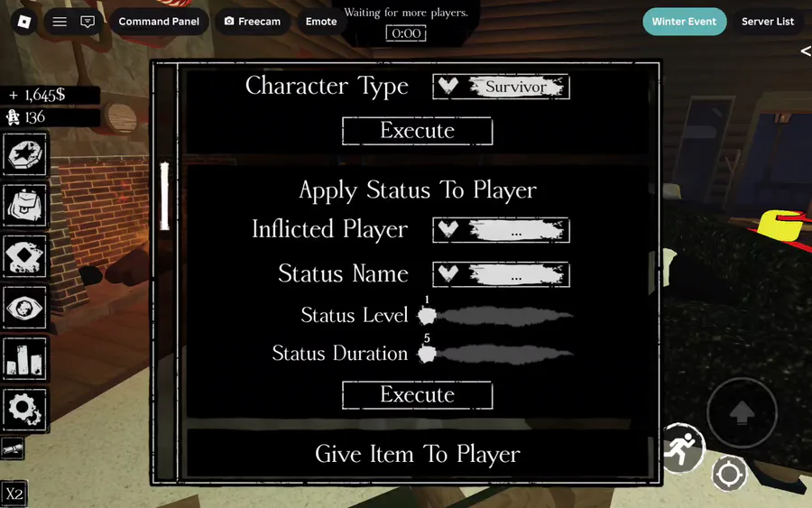Image resolution: width=812 pixels, height=508 pixels.
Task: Expand the Inflicted Player dropdown
Action: (x=501, y=230)
